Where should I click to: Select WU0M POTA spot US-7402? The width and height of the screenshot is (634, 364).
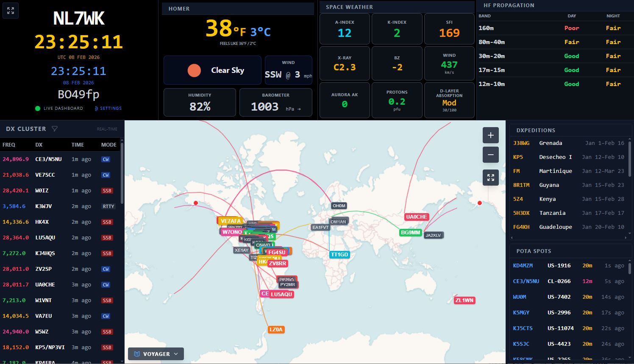click(568, 297)
